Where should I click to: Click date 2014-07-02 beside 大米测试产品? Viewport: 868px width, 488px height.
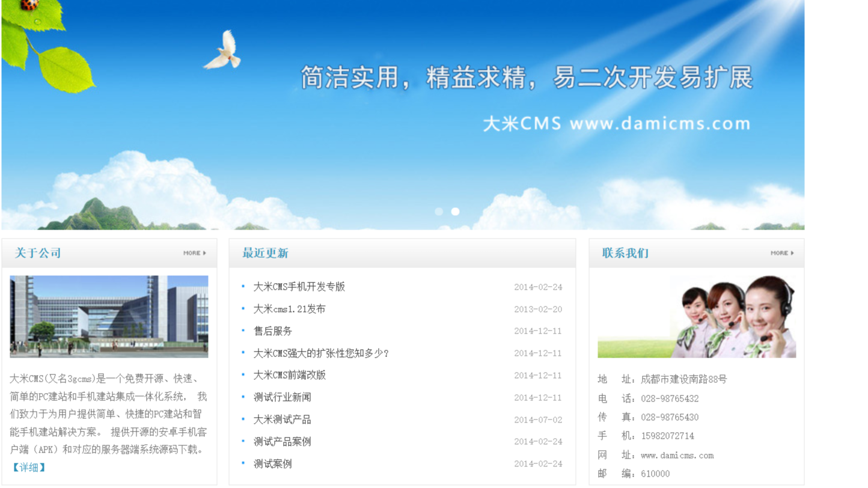coord(538,419)
